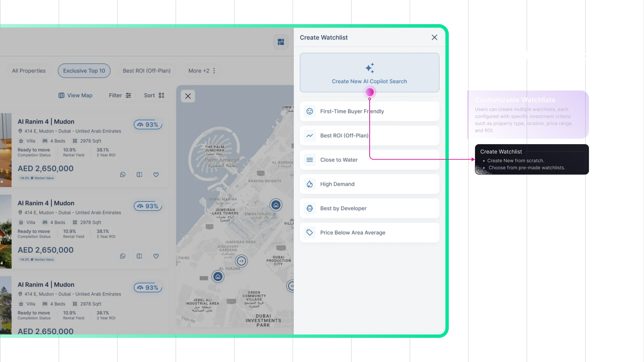Viewport: 644px width, 362px height.
Task: Click the heart/favorite icon on first property
Action: click(x=156, y=174)
